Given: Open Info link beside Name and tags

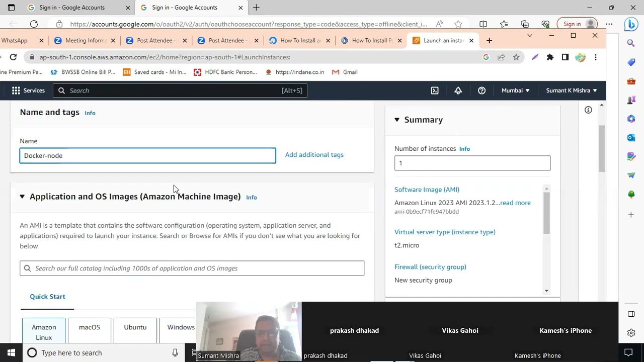Looking at the screenshot, I should (x=90, y=113).
